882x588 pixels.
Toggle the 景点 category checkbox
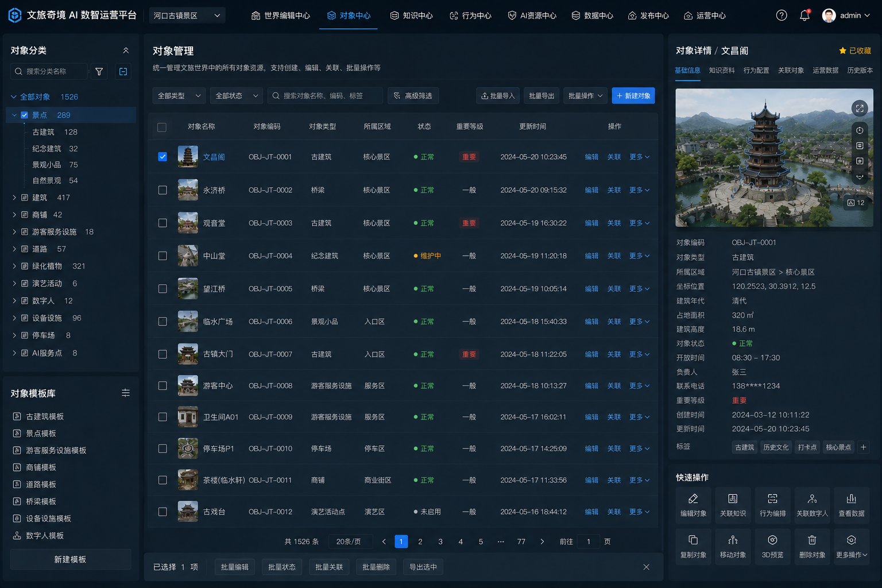[x=24, y=115]
